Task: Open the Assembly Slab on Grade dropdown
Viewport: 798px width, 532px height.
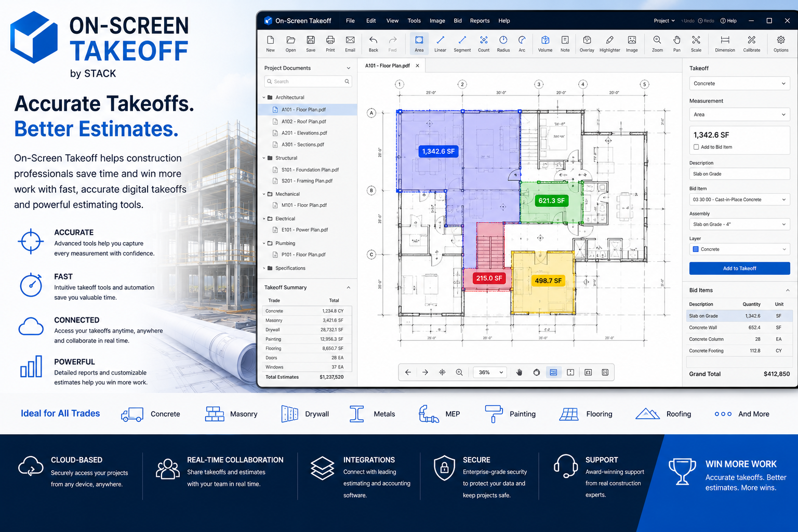Action: (739, 224)
